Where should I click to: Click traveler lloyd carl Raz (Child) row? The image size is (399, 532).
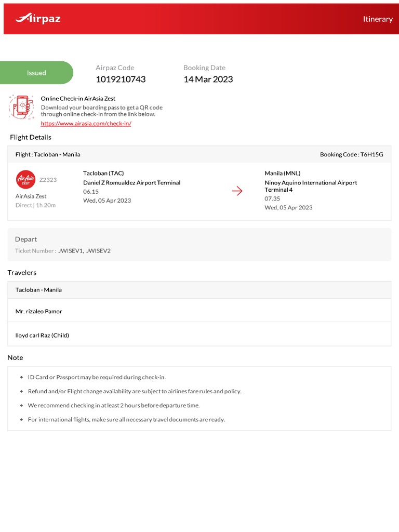click(199, 335)
